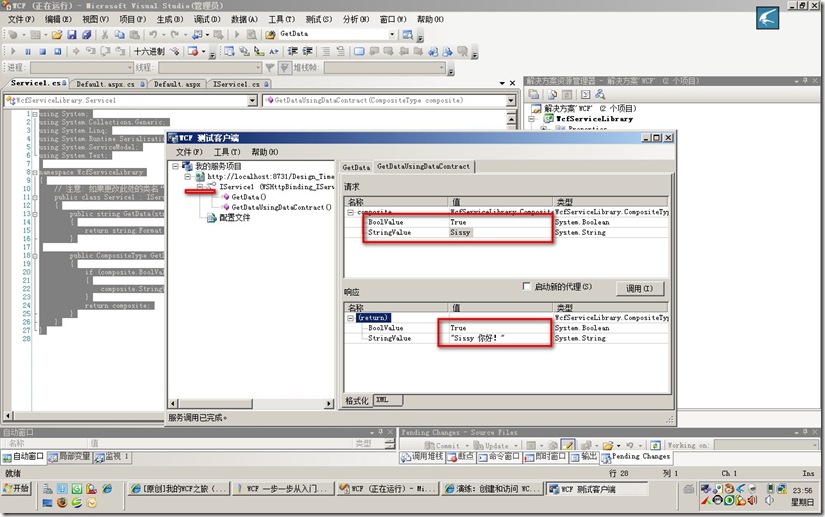
Task: Click the Start Debugging play icon
Action: (237, 35)
